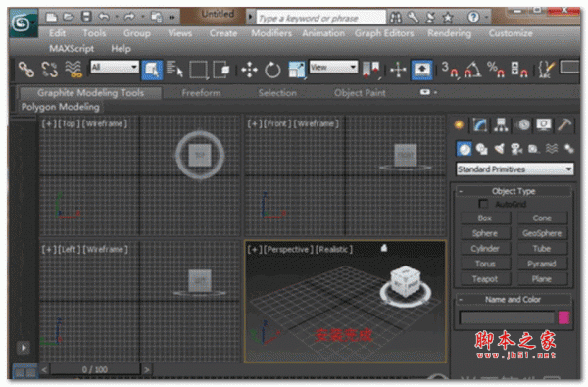The image size is (588, 387).
Task: Click the Unlink Selection icon
Action: 50,70
